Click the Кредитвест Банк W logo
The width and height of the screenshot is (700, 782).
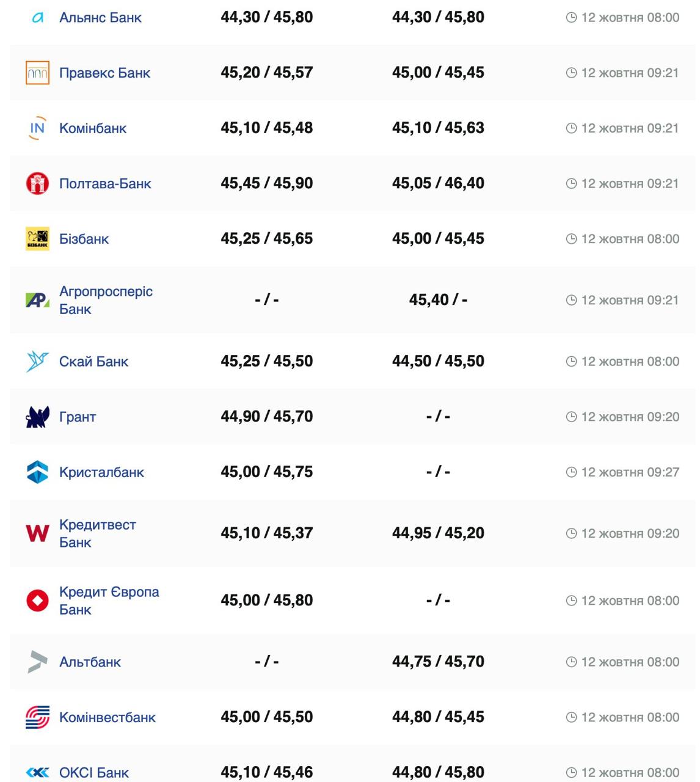[37, 533]
